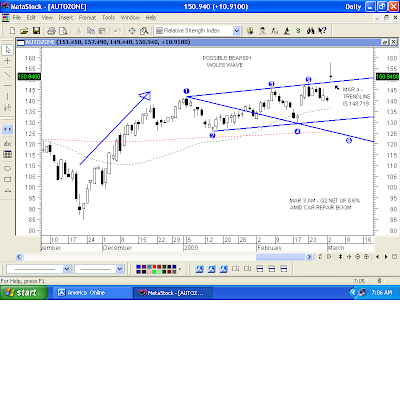400x400 pixels.
Task: Open the Edit menu
Action: click(31, 17)
